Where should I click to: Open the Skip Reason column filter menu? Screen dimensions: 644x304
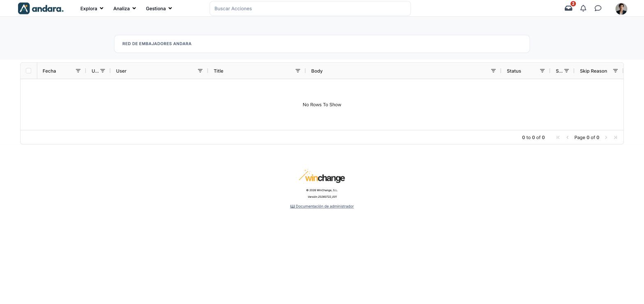pyautogui.click(x=615, y=71)
